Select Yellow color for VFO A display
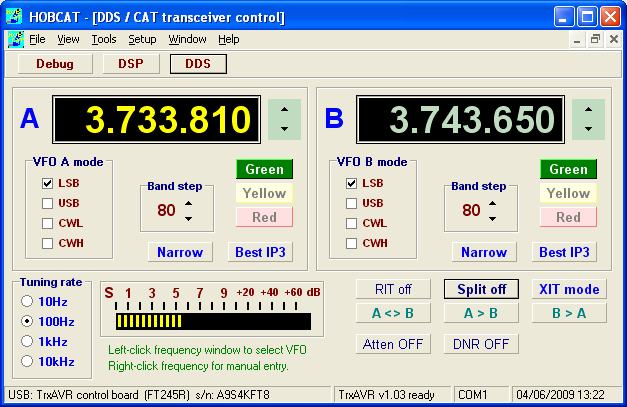Image resolution: width=627 pixels, height=407 pixels. tap(264, 193)
